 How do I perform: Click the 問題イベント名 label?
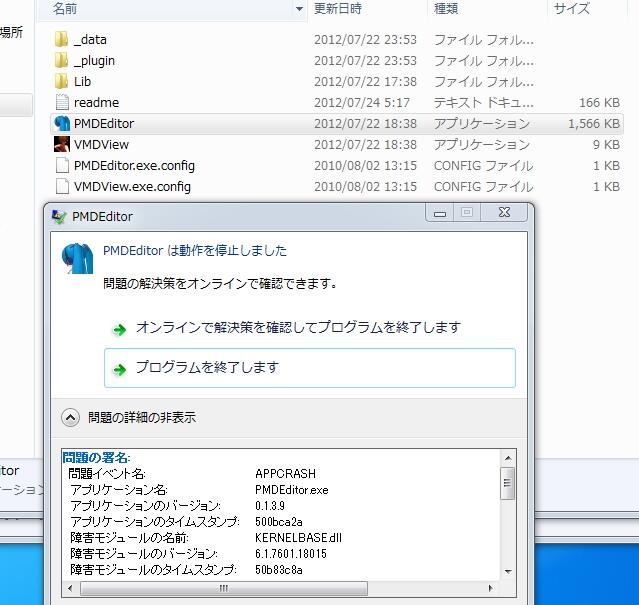point(107,473)
